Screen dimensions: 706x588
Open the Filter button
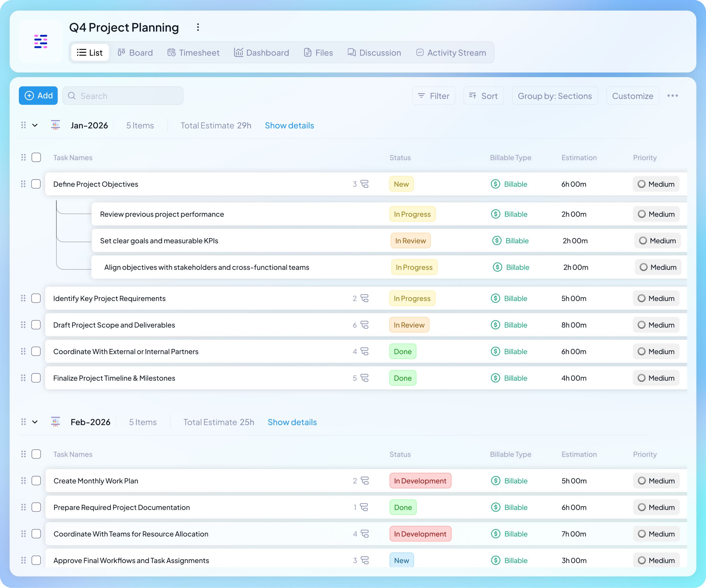[x=434, y=96]
